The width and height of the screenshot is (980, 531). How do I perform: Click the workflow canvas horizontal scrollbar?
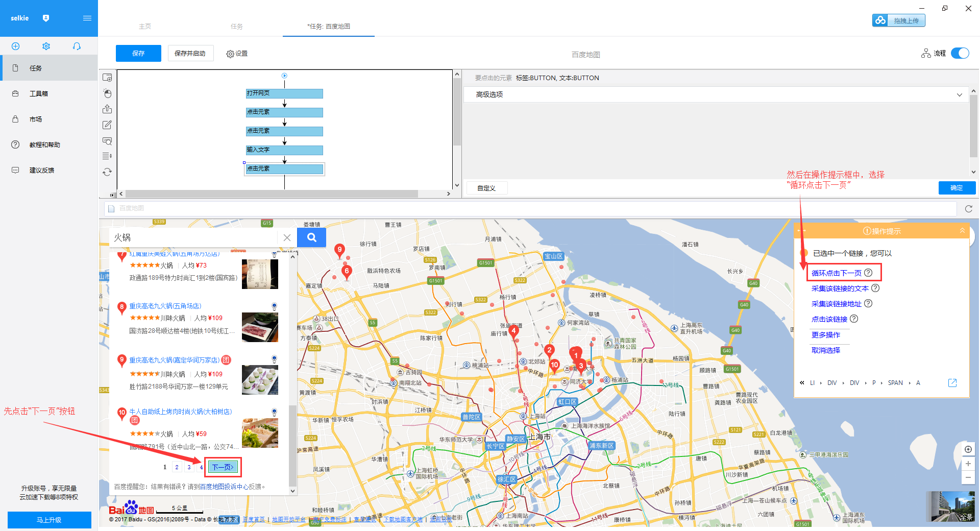tap(272, 194)
